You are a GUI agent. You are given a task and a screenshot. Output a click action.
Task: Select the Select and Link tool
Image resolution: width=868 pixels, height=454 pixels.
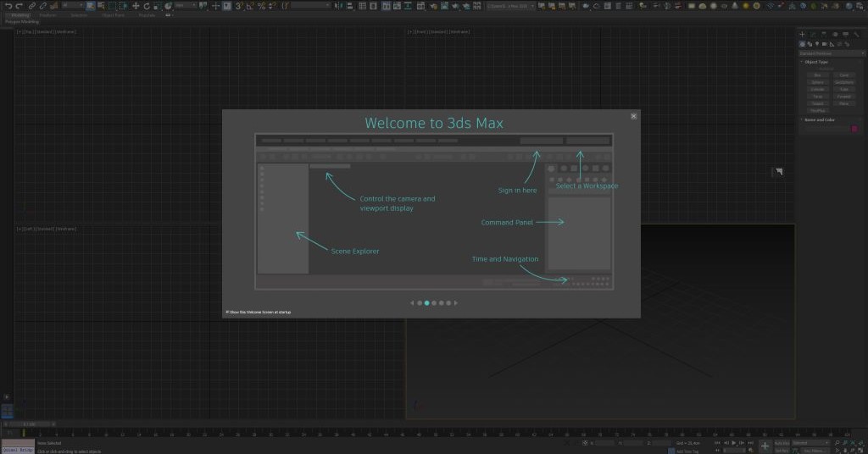point(32,6)
